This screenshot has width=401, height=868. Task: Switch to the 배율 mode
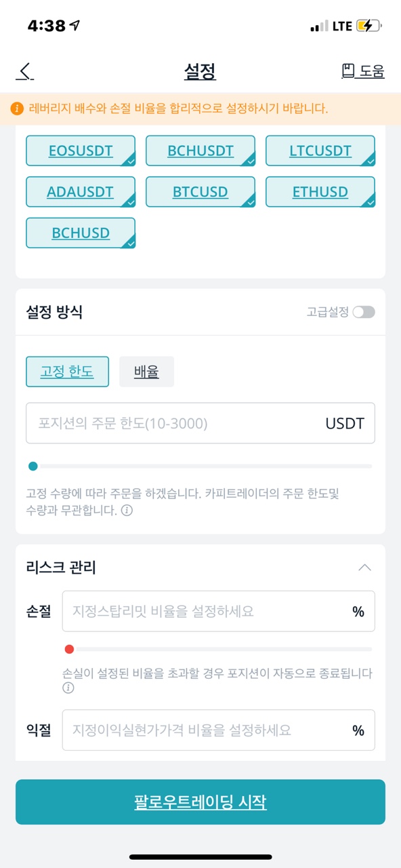pos(146,372)
